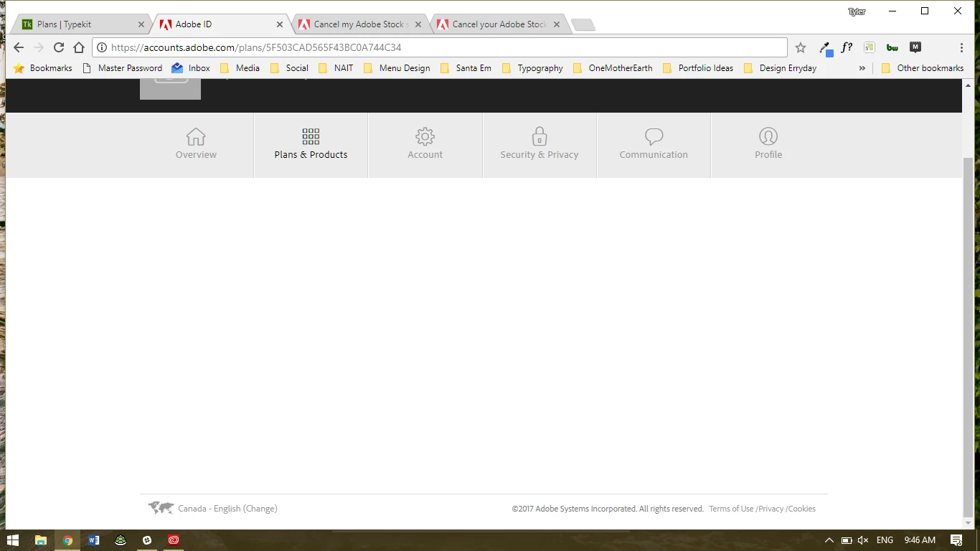Select the Plans & Products tab
This screenshot has width=980, height=551.
[311, 144]
